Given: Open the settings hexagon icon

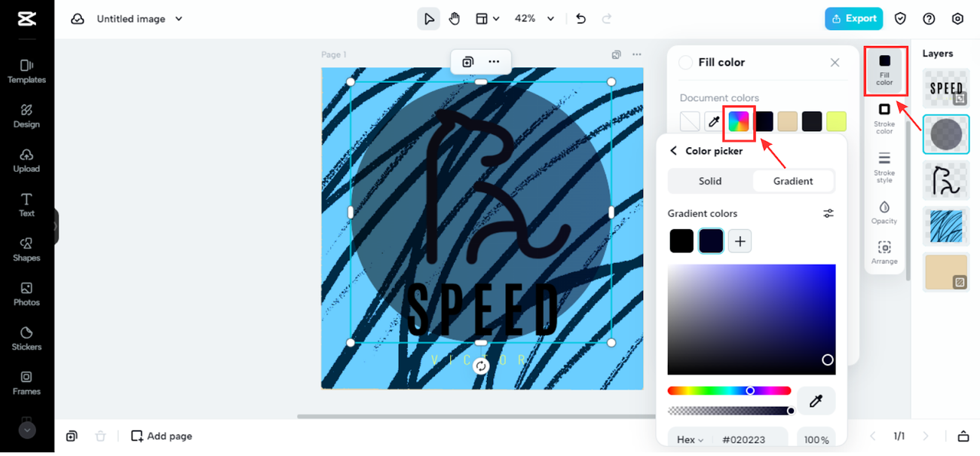Looking at the screenshot, I should coord(958,19).
